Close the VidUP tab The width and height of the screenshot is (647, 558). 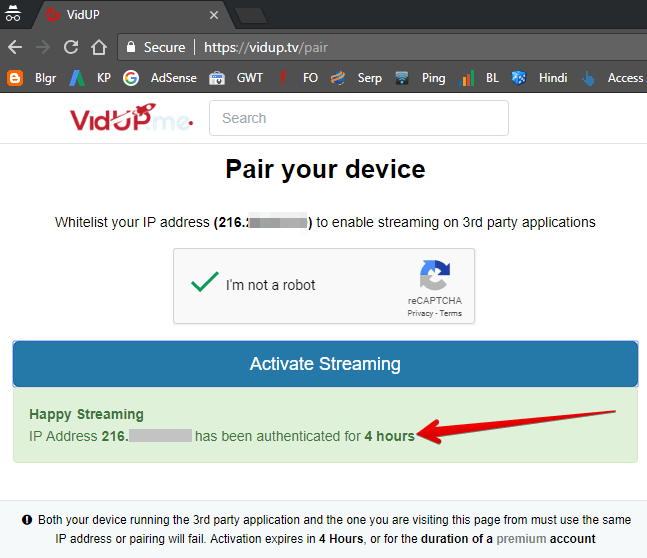214,15
